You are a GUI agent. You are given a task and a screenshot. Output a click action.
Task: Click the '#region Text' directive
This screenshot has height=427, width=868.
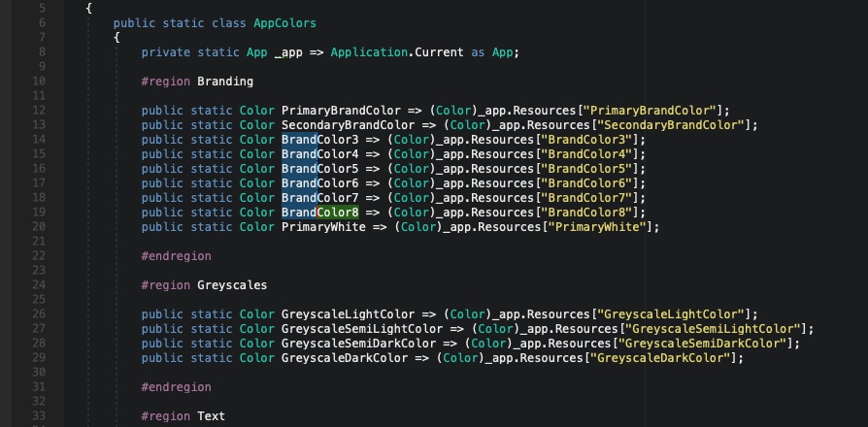(x=184, y=416)
